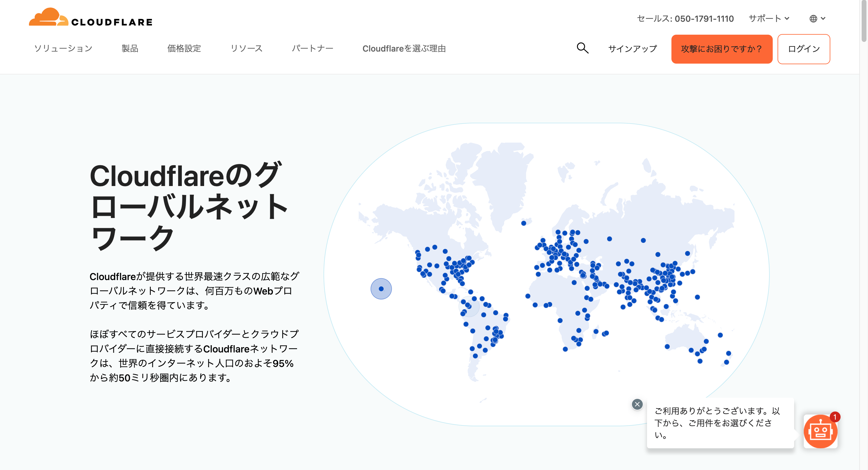Click the paragraph starting Cloudflareが提供する
Screen dimensions: 868x470
194,291
